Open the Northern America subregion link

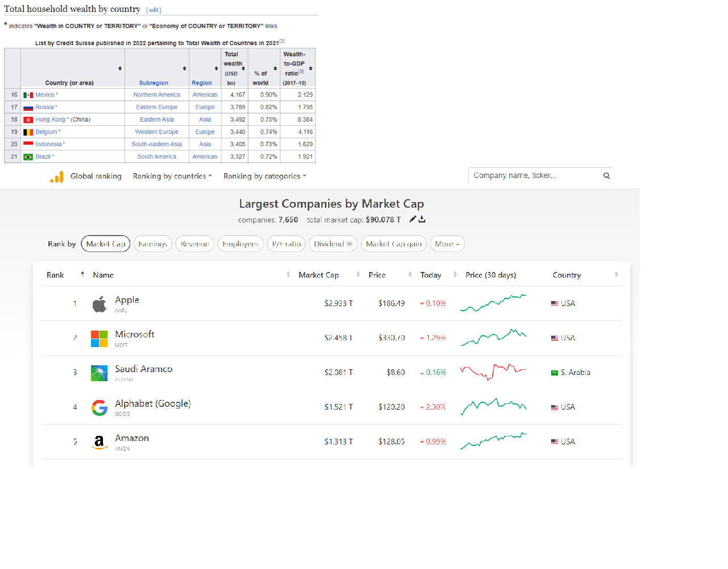(157, 95)
